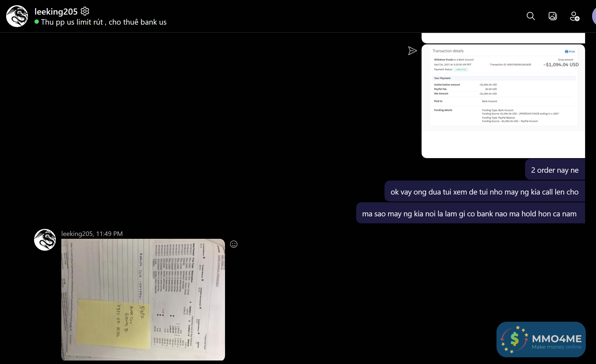Click the smiley reaction icon beside photo
The height and width of the screenshot is (364, 596).
(x=234, y=244)
